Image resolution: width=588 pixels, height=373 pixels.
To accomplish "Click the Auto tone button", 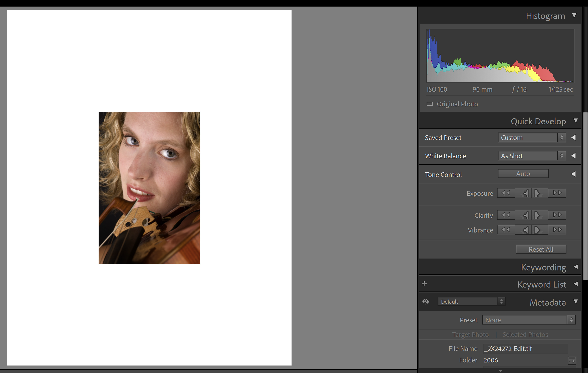I will click(x=523, y=174).
